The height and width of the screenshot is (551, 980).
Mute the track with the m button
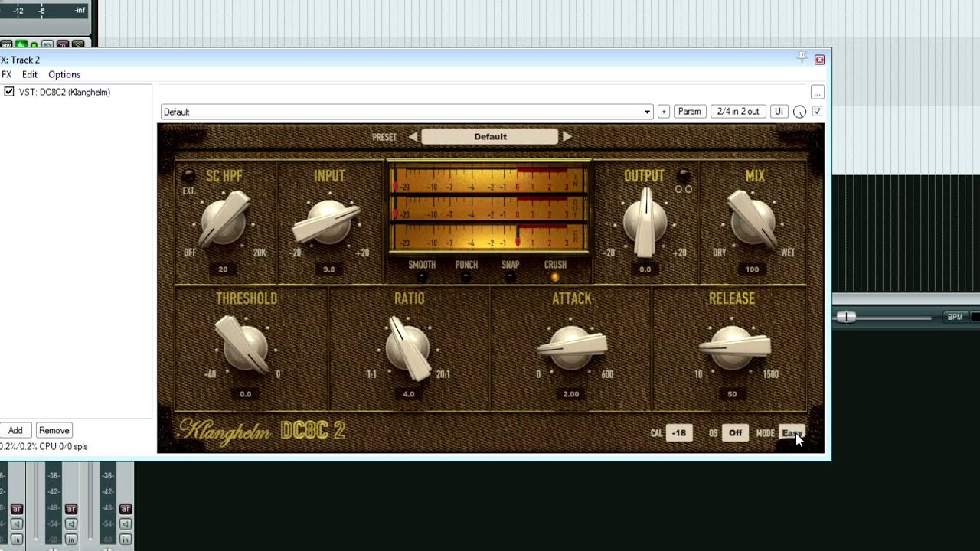click(x=63, y=45)
